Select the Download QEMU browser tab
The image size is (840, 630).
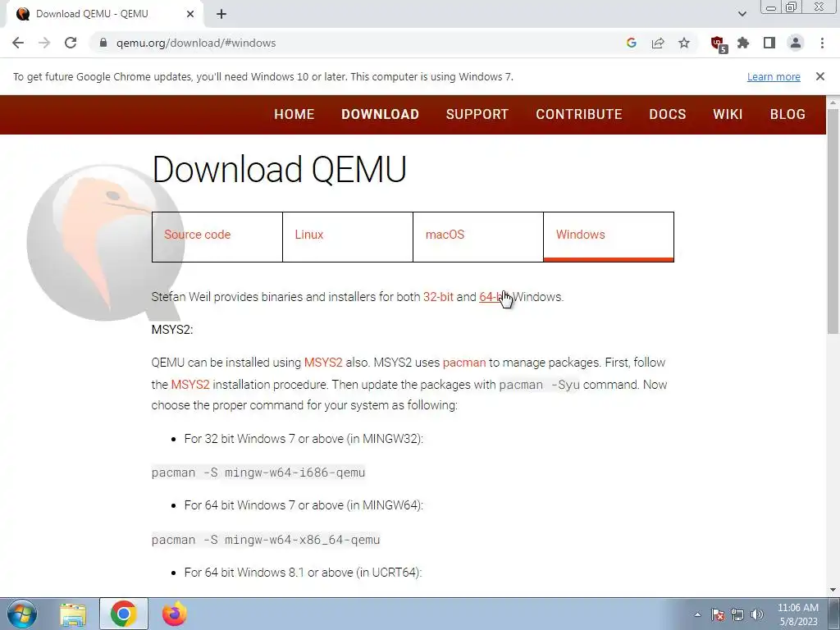tap(104, 14)
